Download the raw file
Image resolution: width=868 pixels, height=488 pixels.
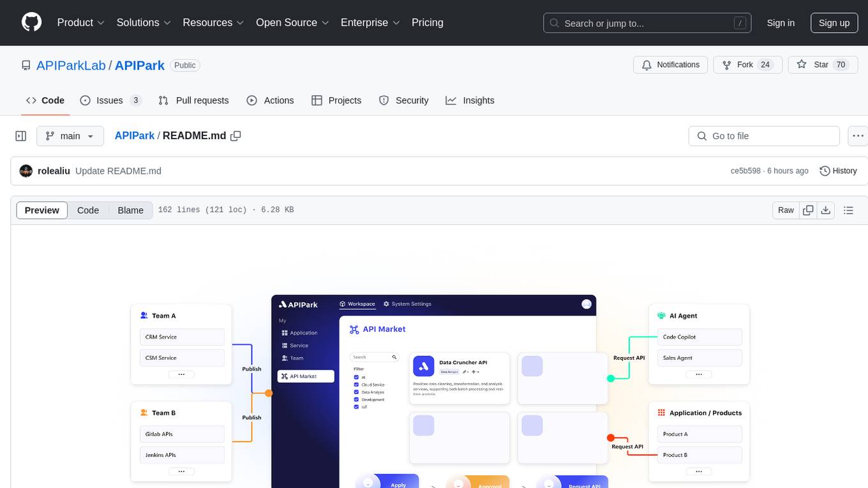(x=825, y=210)
